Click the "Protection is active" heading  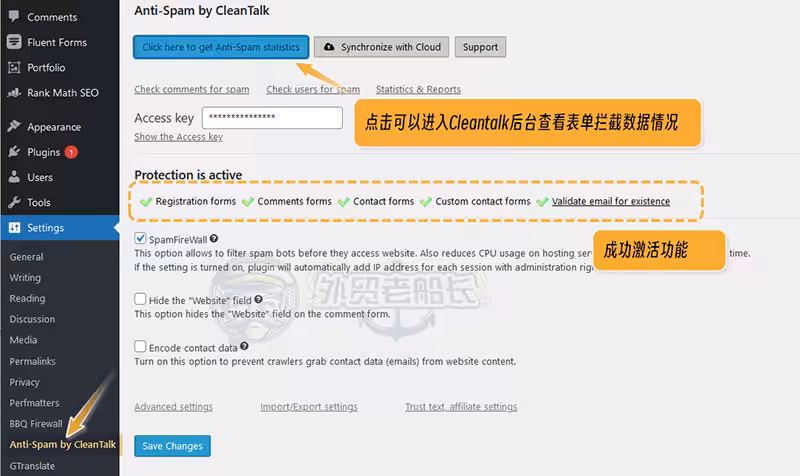pos(188,175)
